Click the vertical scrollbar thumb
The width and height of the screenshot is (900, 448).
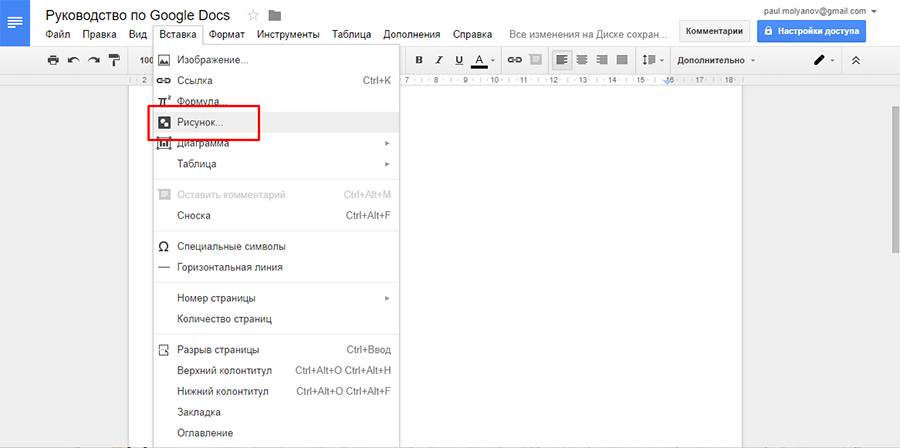pyautogui.click(x=895, y=179)
